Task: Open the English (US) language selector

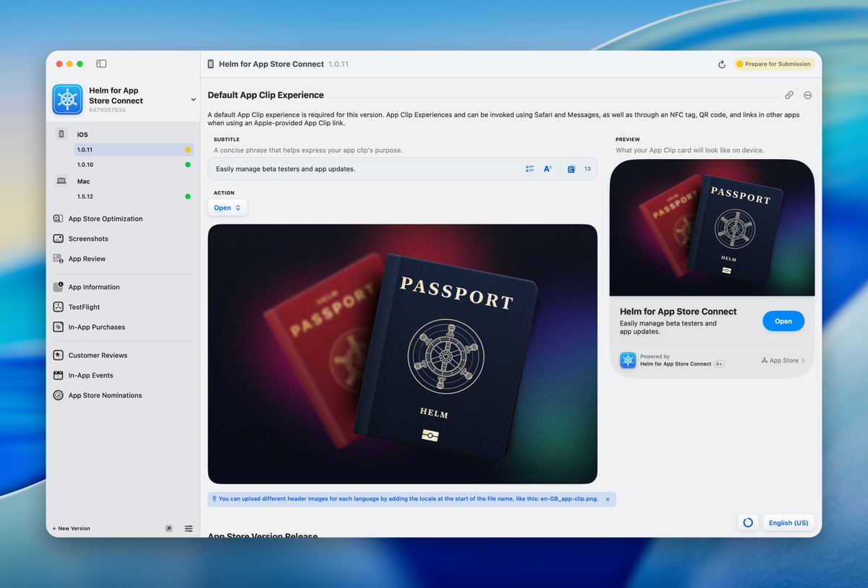Action: coord(788,522)
